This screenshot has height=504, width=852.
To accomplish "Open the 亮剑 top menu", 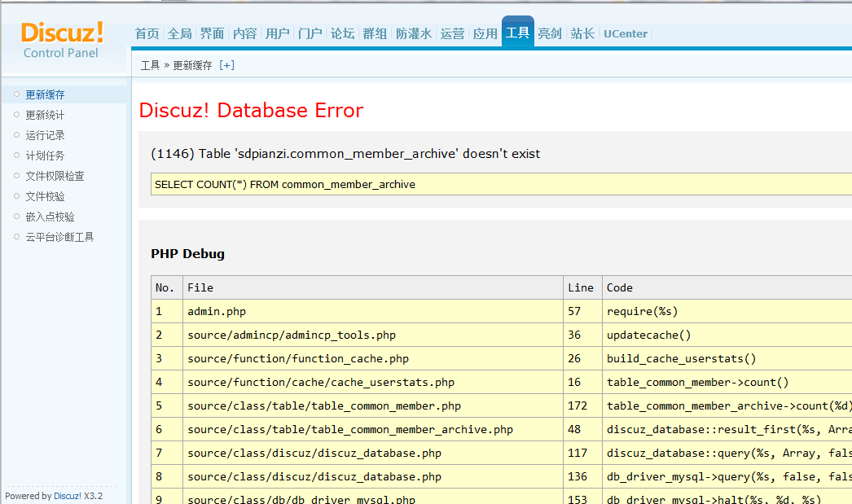I will click(x=549, y=33).
